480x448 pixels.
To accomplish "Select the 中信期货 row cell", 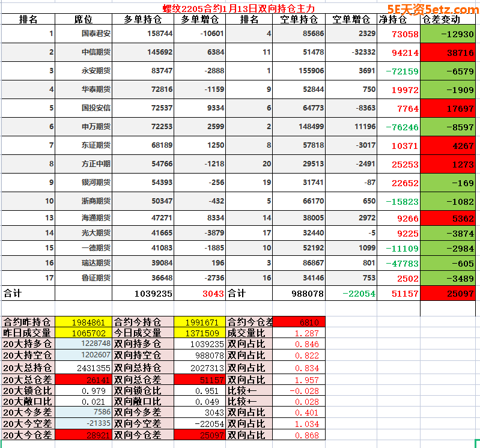I will (96, 52).
